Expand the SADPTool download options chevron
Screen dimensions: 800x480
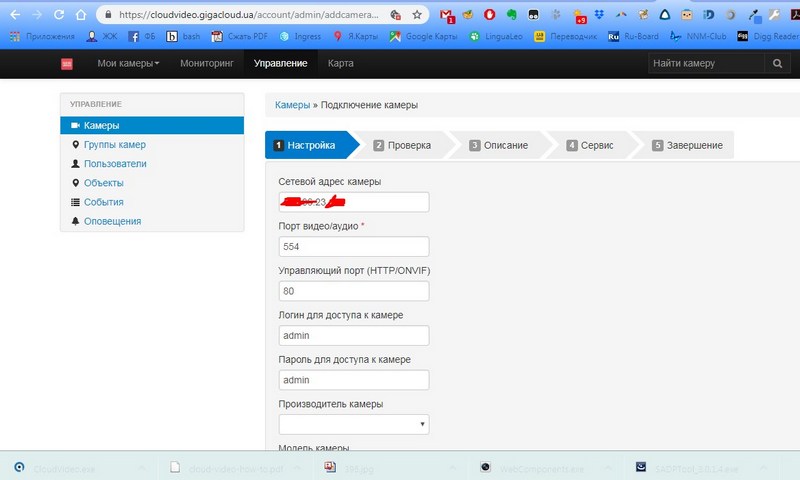tap(763, 468)
